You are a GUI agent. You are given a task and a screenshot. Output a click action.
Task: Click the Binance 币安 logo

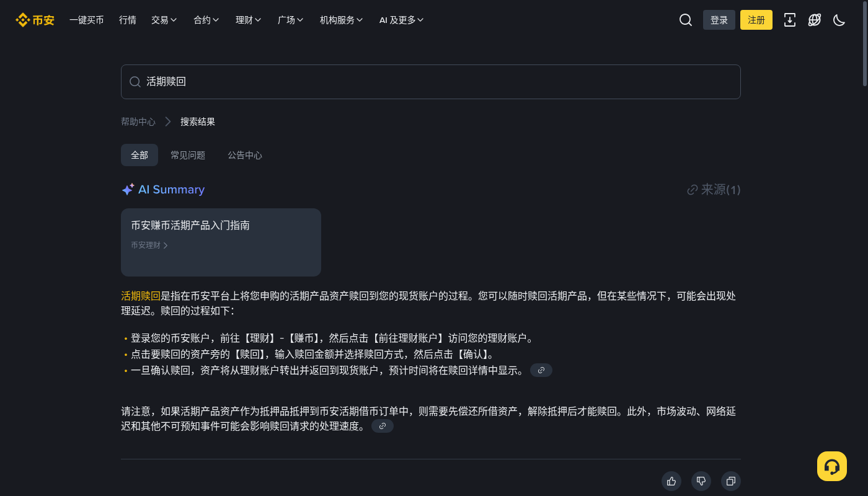35,20
